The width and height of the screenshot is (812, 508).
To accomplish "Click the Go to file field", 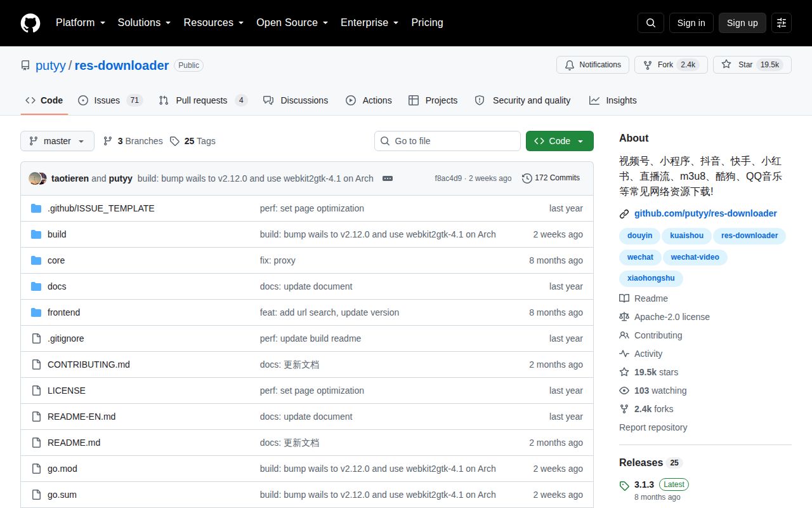I will [x=447, y=141].
